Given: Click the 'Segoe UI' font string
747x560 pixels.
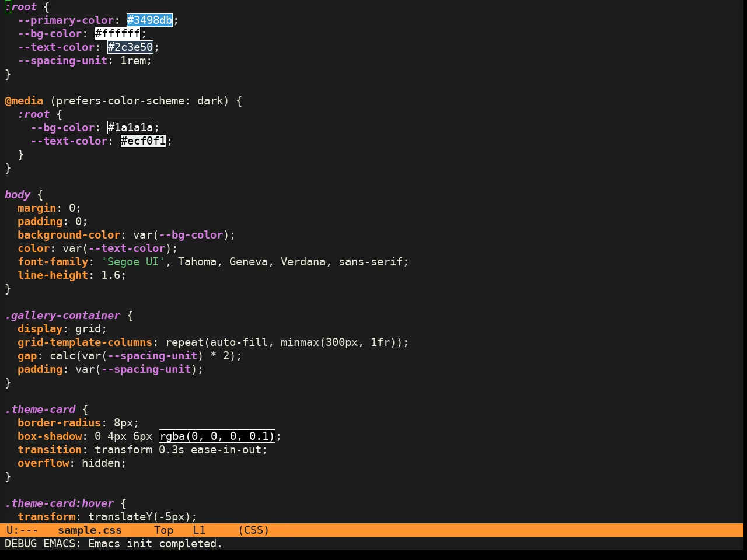Looking at the screenshot, I should click(133, 262).
